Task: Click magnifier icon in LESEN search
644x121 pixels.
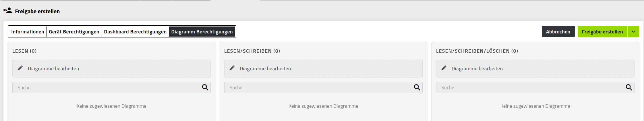Action: (x=205, y=88)
